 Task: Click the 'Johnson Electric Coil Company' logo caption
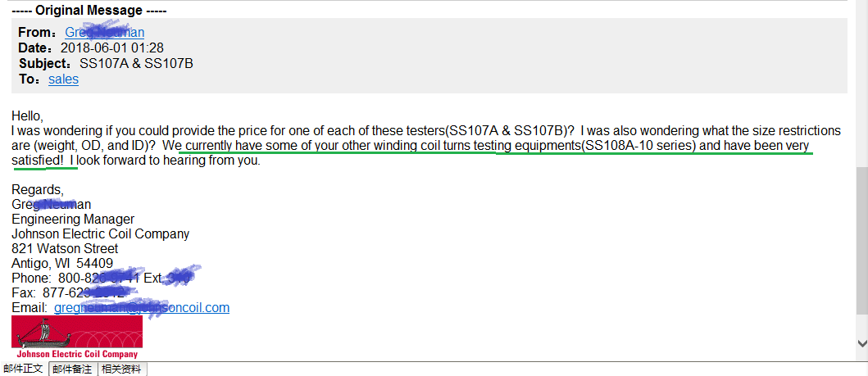click(x=77, y=355)
